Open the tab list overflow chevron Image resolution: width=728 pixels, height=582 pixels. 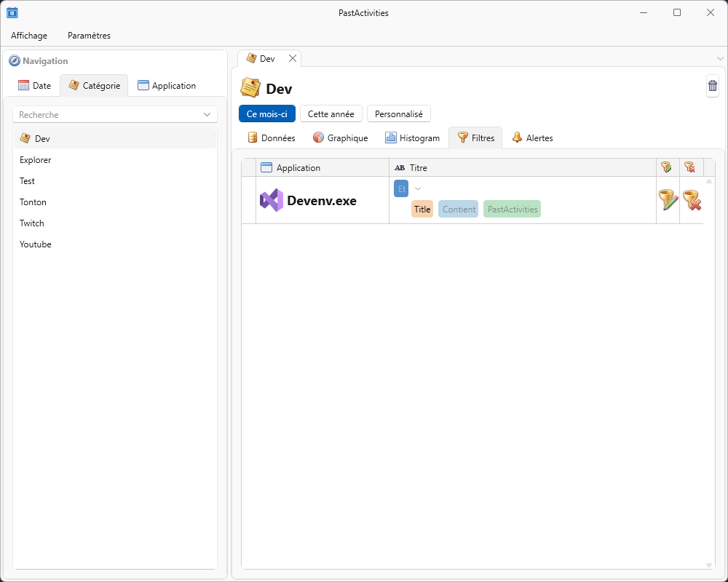[x=720, y=58]
